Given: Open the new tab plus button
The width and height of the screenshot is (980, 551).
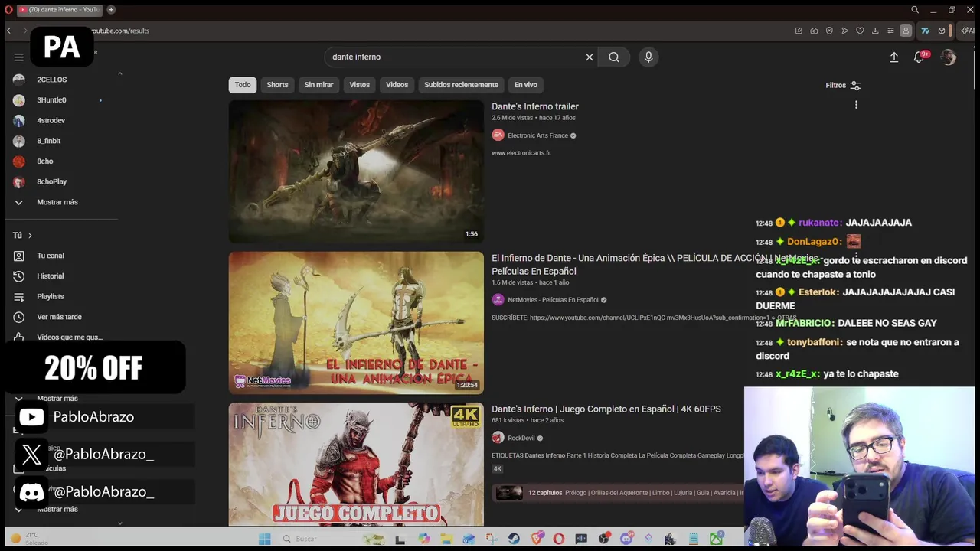Looking at the screenshot, I should pyautogui.click(x=111, y=9).
